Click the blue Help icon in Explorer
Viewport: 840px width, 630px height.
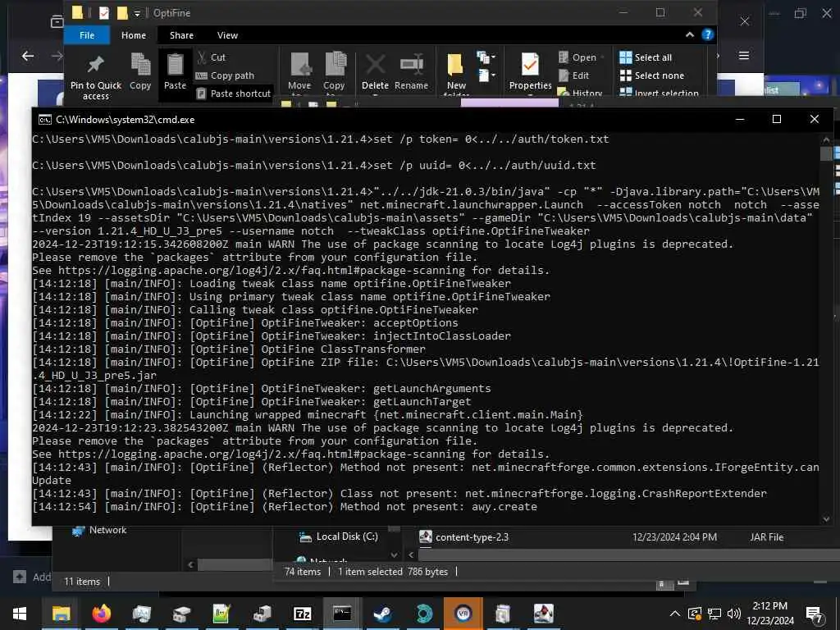[707, 34]
